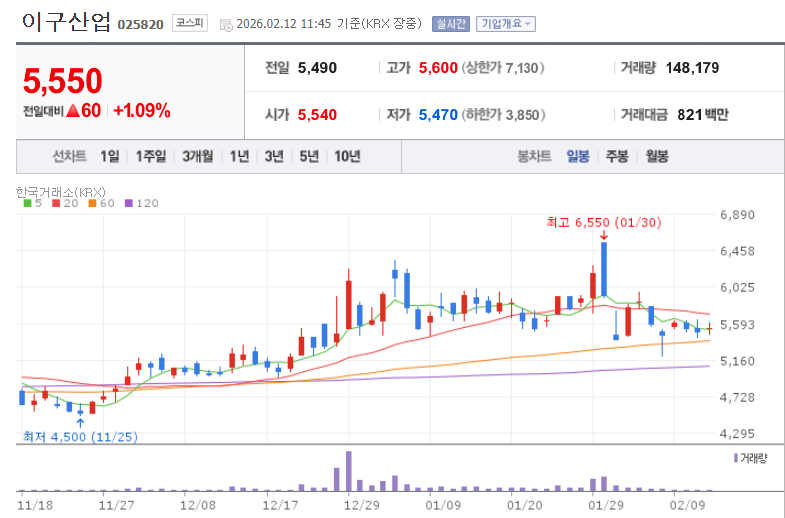Click the 실시간 real-time badge
785x518 pixels.
coord(451,24)
